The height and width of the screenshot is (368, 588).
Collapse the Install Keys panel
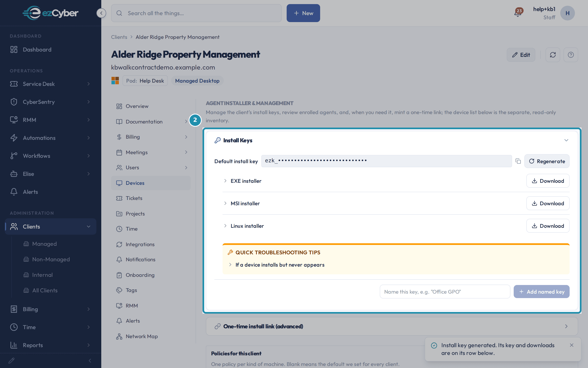[566, 140]
